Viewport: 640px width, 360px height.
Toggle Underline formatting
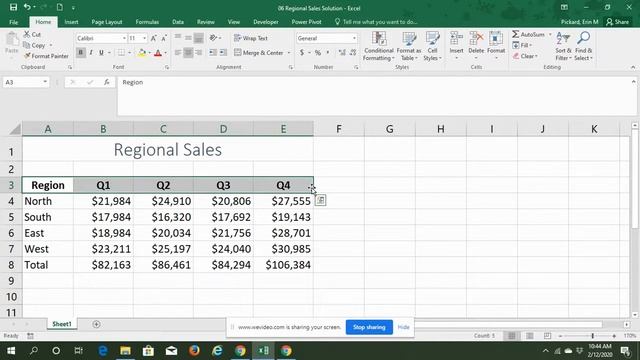[x=101, y=53]
